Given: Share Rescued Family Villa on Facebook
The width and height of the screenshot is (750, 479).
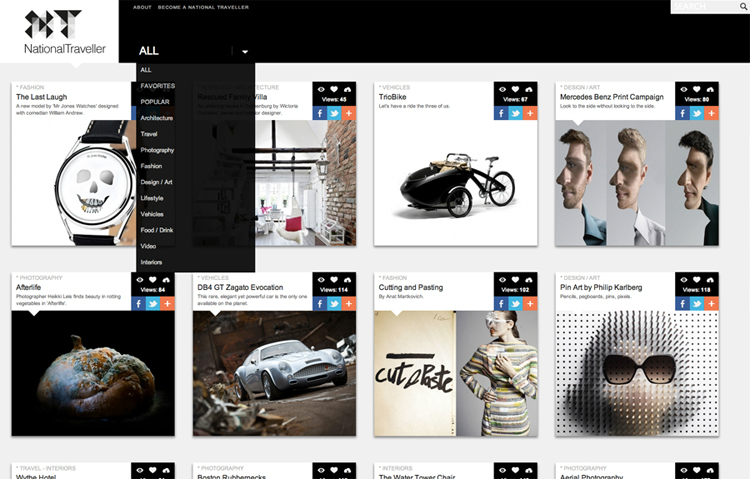Looking at the screenshot, I should (320, 113).
